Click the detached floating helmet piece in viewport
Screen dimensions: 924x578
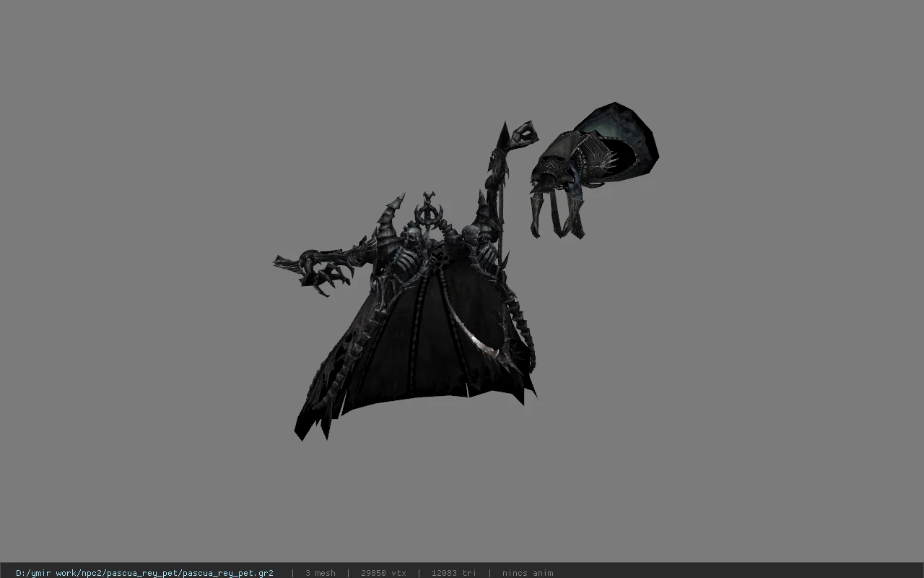pos(593,171)
